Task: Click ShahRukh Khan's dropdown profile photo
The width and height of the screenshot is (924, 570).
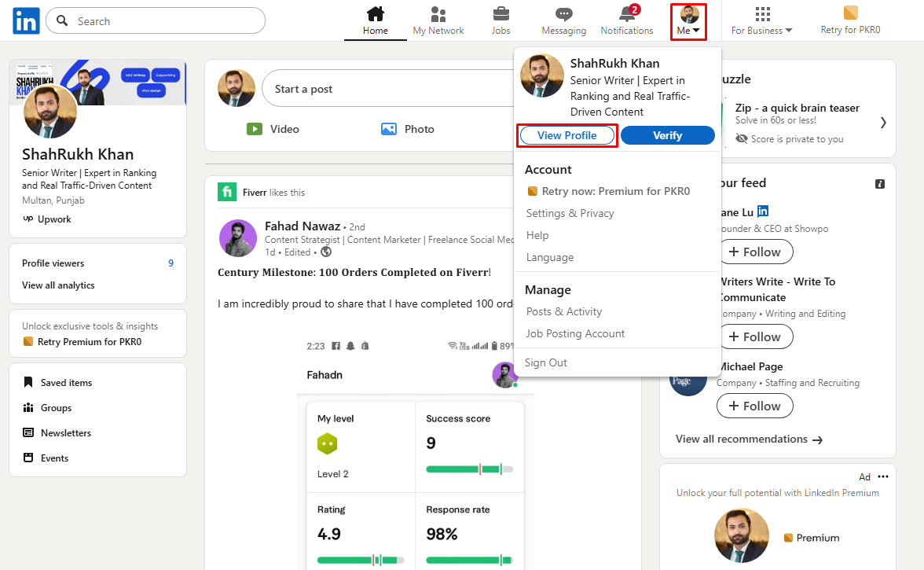Action: click(542, 76)
